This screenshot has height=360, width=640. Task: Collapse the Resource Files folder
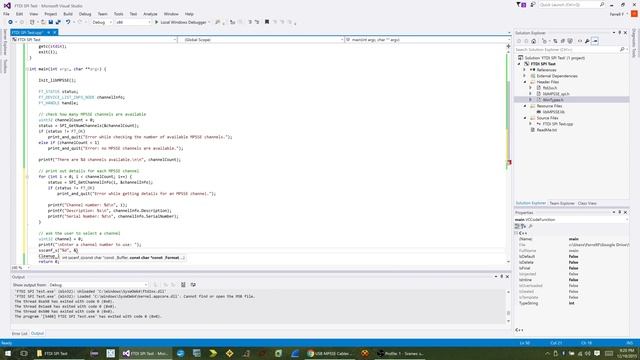(x=525, y=106)
